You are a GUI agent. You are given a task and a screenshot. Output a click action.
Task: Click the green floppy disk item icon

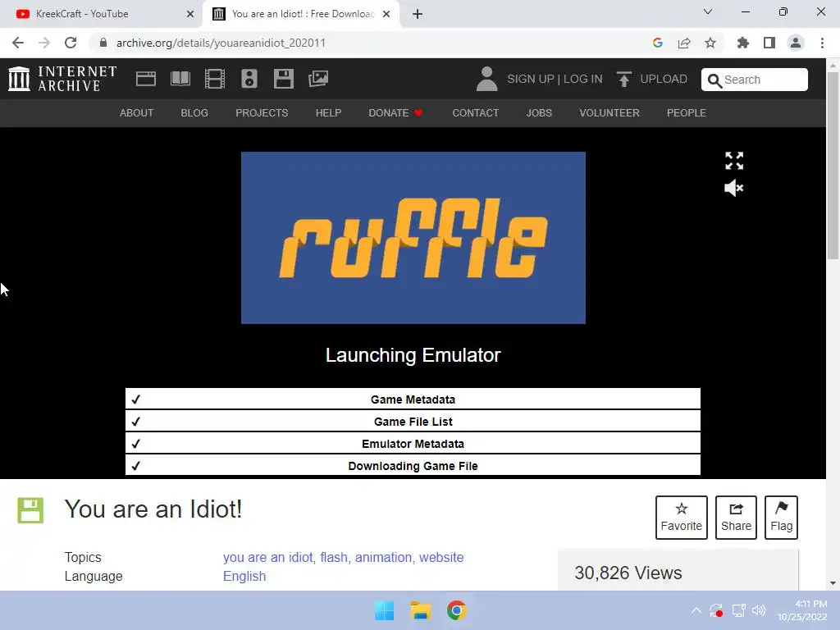[30, 510]
